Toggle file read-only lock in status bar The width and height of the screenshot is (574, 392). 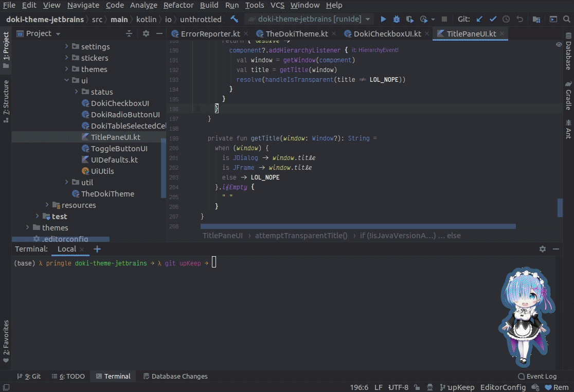[x=417, y=387]
